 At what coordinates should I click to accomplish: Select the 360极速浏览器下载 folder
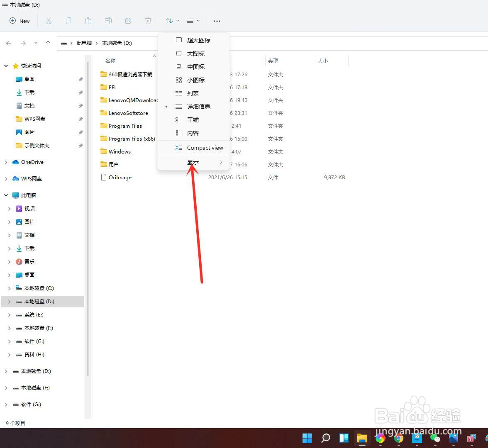[x=127, y=74]
